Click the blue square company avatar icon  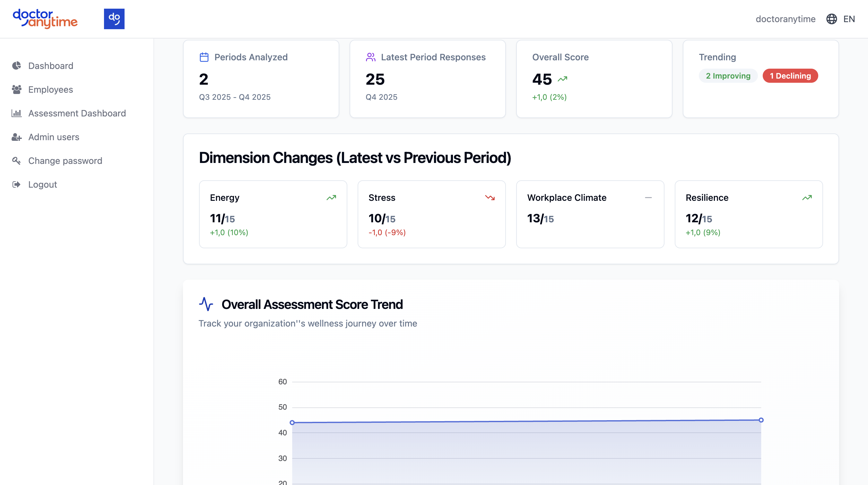(114, 19)
